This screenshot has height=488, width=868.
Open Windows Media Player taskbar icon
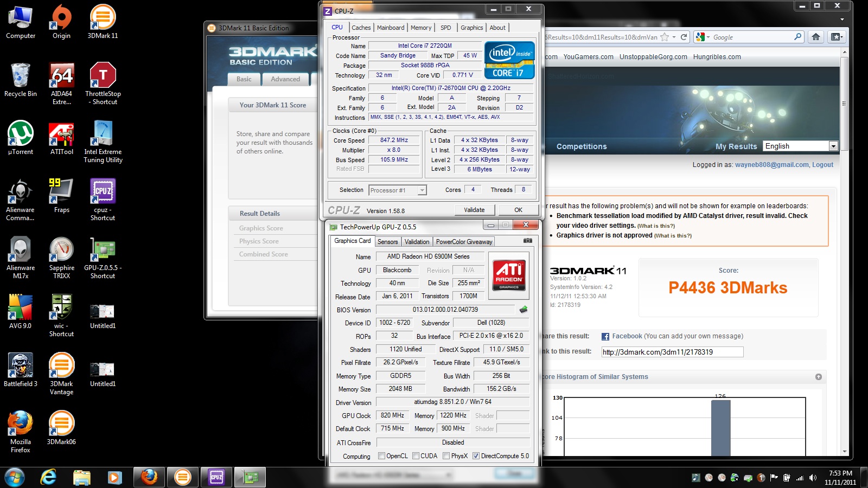click(x=114, y=477)
